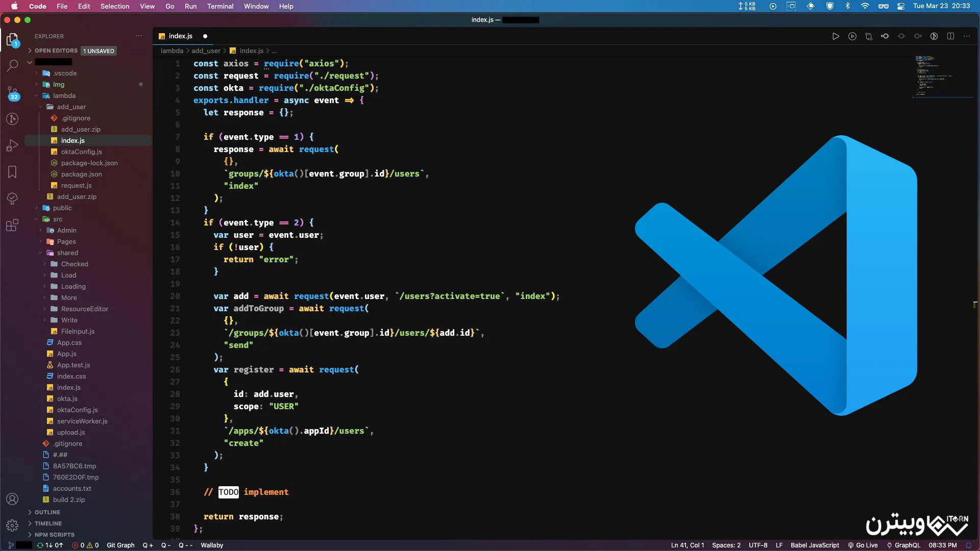Click the Wi-Fi icon in menu bar
Viewport: 980px width, 551px height.
coord(865,6)
